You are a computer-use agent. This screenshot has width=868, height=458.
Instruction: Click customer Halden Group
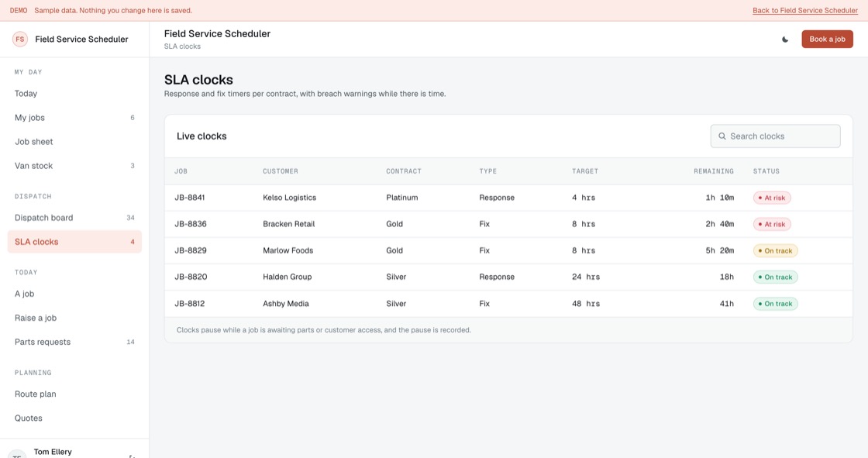(287, 277)
